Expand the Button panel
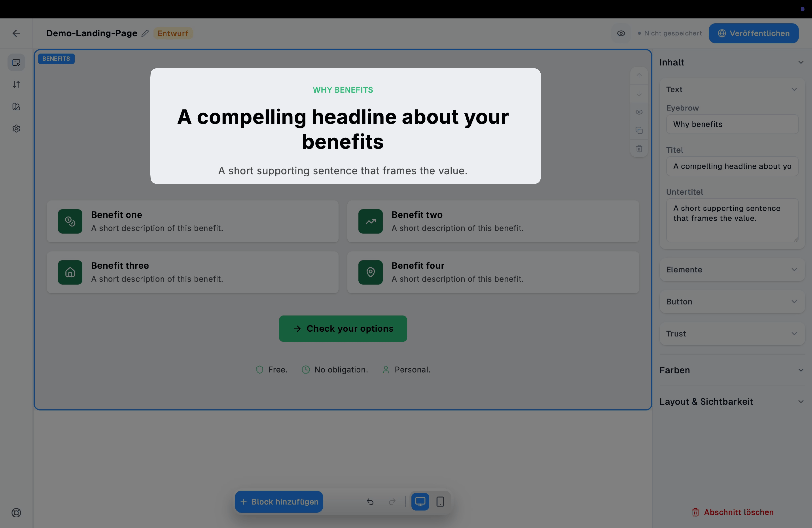 point(732,302)
